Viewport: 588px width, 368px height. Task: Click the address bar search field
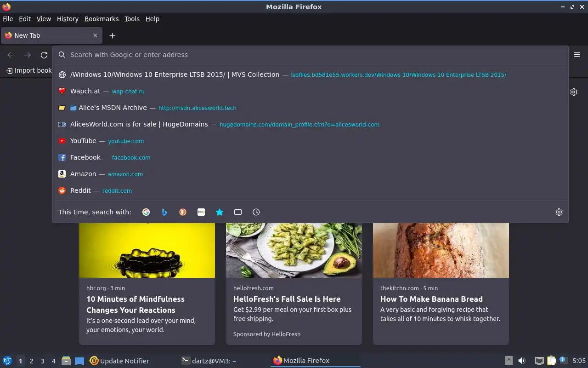point(311,55)
